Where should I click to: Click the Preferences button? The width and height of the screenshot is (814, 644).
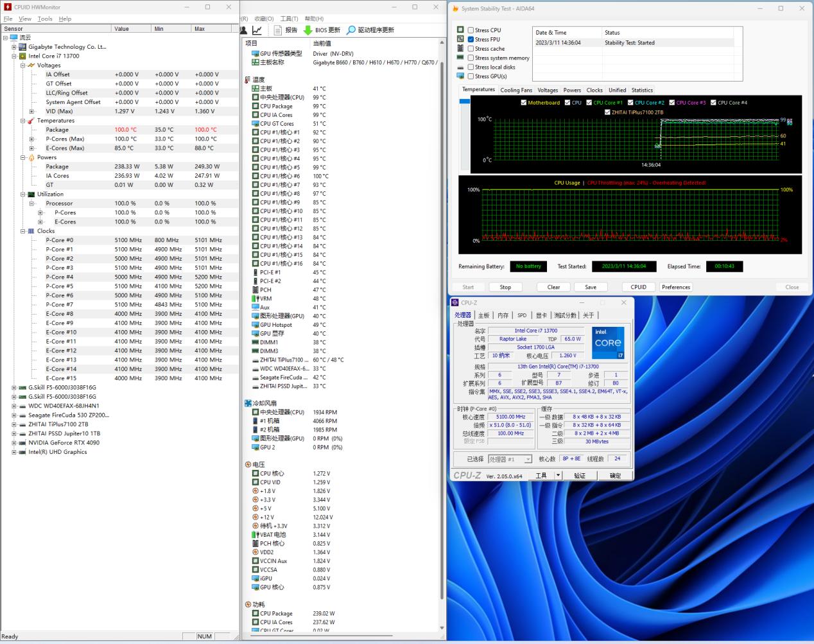(676, 287)
